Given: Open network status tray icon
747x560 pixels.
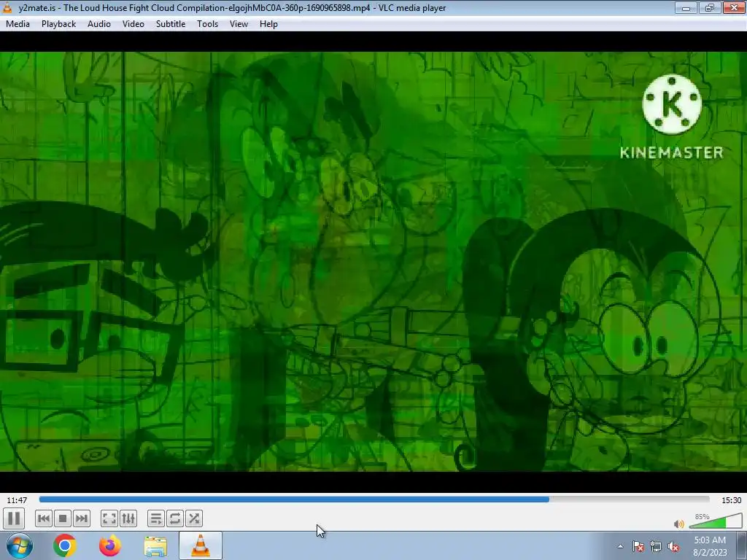Looking at the screenshot, I should coord(656,547).
